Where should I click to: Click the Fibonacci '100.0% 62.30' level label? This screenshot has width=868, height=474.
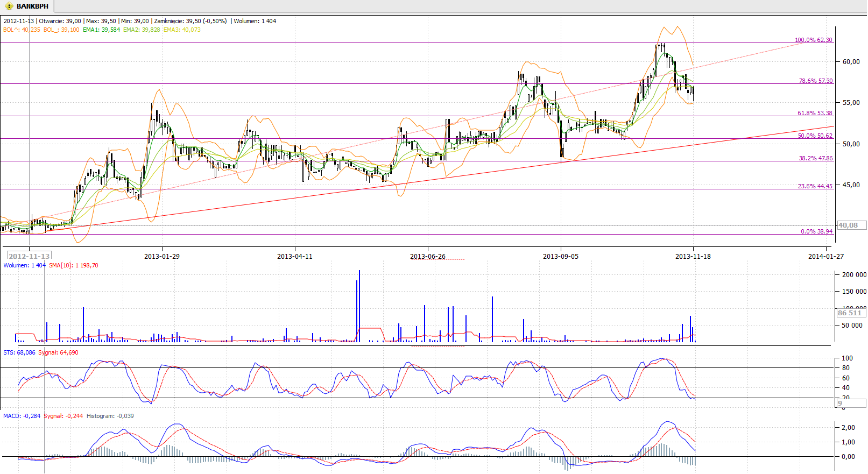coord(814,40)
